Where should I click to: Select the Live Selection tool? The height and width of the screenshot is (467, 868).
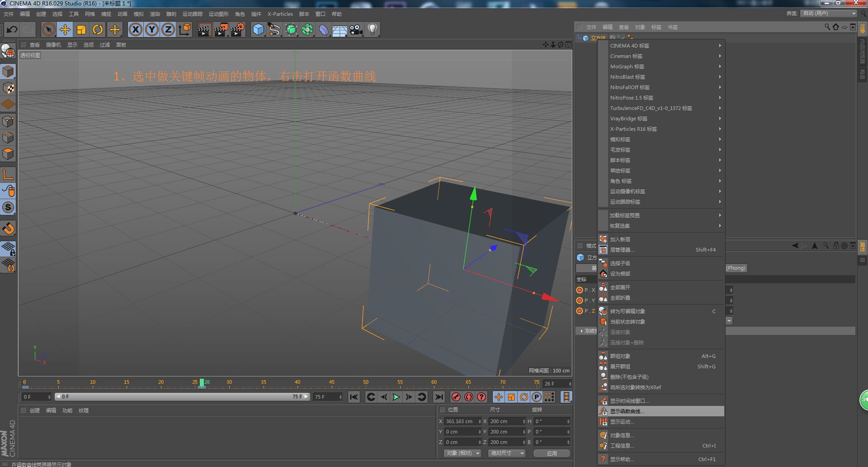(48, 30)
